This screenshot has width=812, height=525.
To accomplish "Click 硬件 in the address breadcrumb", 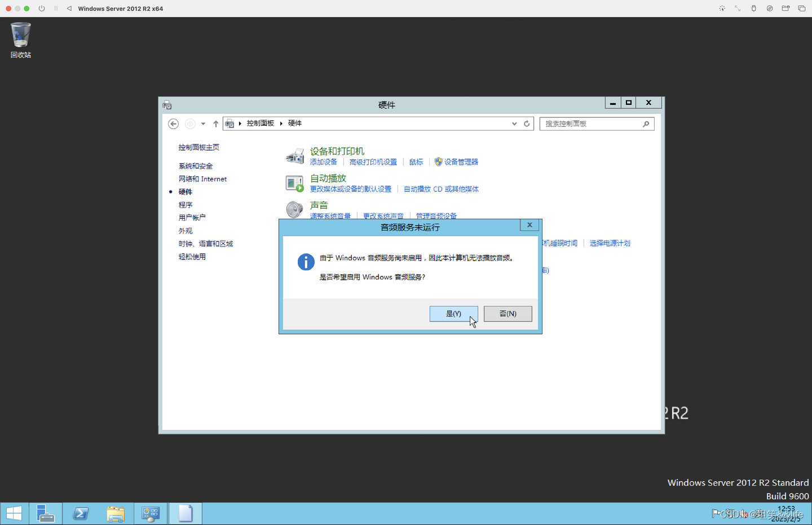I will (295, 123).
